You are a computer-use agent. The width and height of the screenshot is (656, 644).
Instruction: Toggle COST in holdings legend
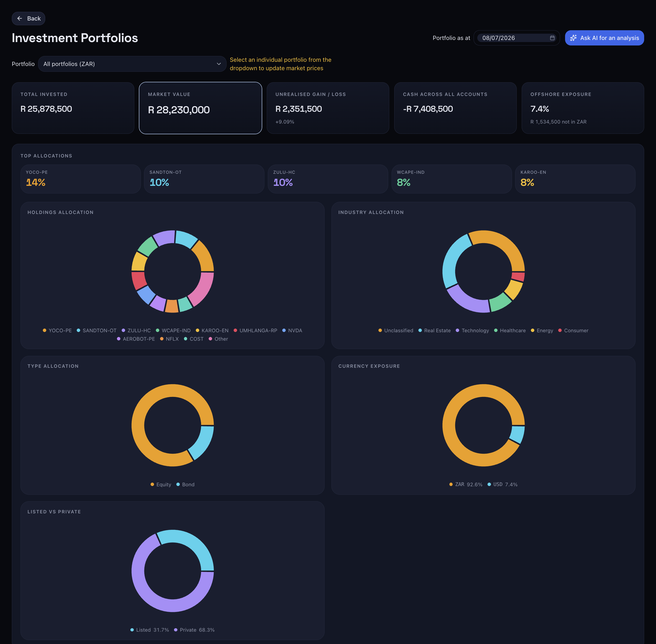click(x=193, y=339)
